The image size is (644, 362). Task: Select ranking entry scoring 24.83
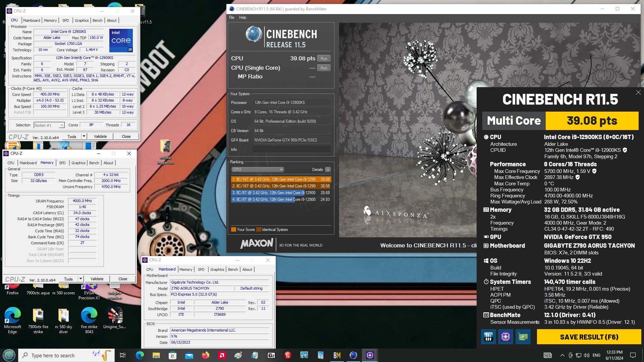point(281,199)
